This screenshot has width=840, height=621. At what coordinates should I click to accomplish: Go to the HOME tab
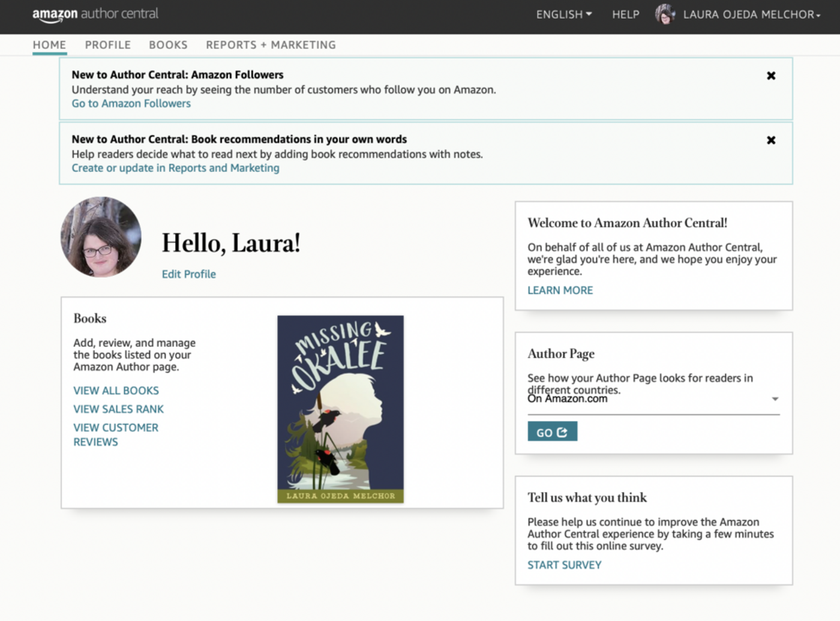pos(49,45)
